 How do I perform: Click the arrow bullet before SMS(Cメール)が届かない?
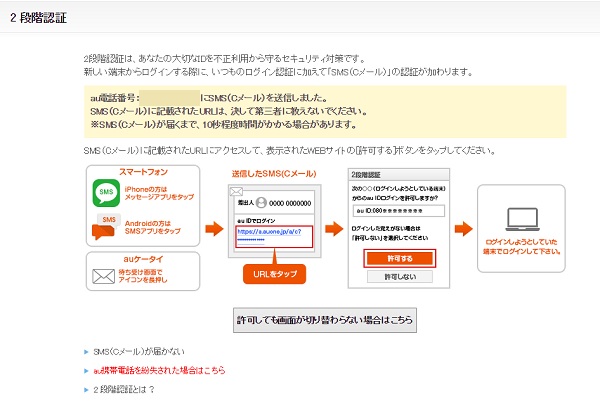[x=86, y=352]
